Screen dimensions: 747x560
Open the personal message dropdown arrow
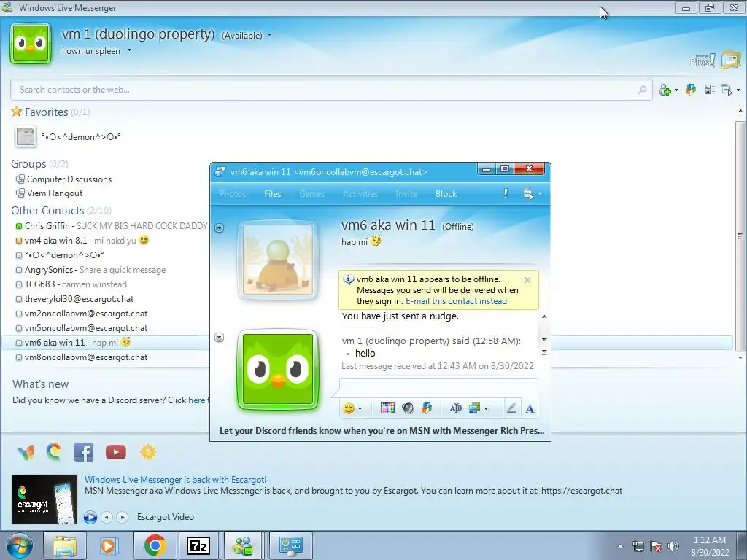tap(129, 50)
